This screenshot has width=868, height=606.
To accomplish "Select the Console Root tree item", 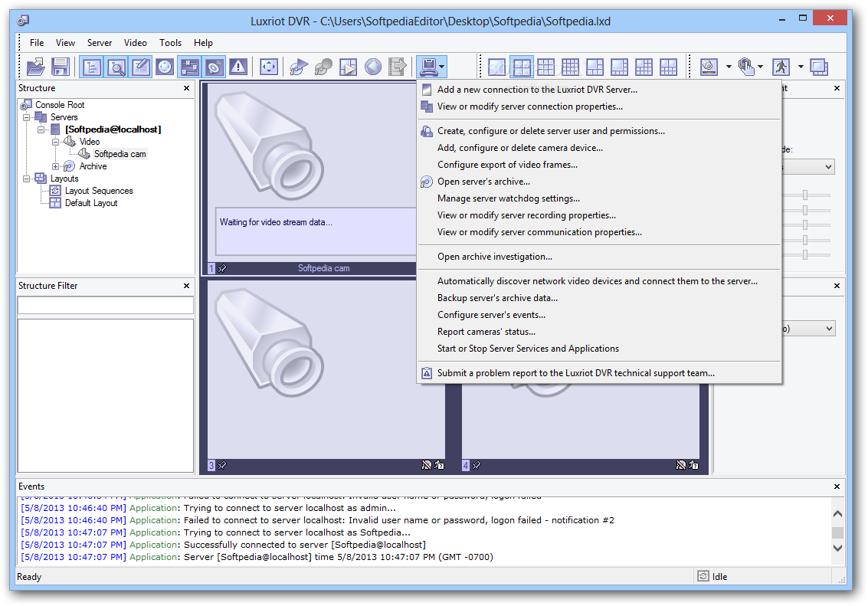I will 60,105.
